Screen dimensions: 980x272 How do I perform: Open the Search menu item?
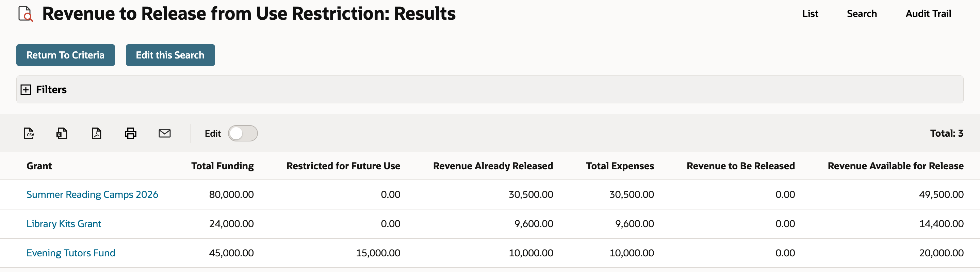coord(862,14)
